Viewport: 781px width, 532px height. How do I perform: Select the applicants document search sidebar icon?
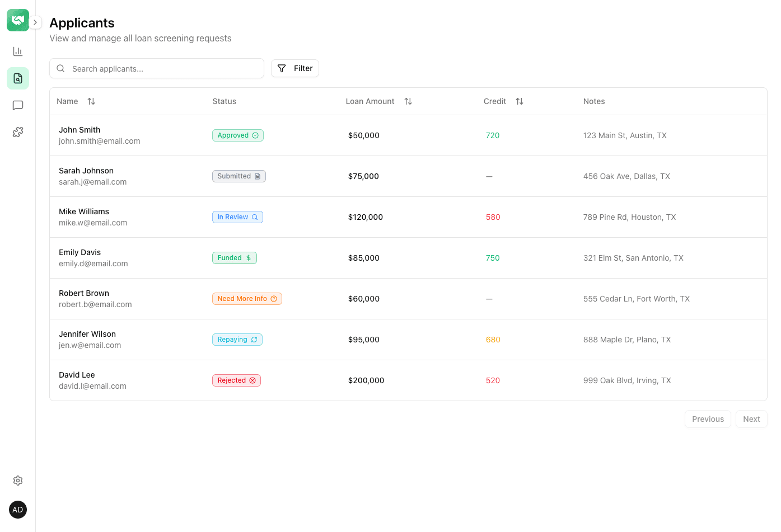click(18, 78)
